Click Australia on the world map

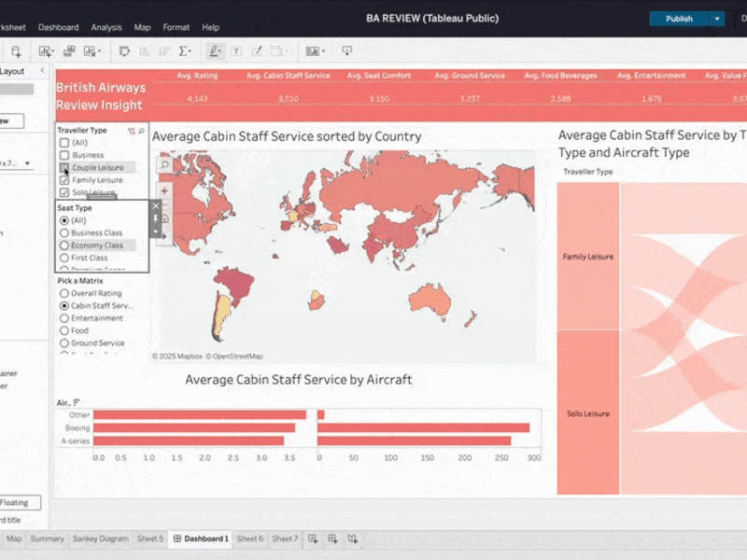point(430,301)
